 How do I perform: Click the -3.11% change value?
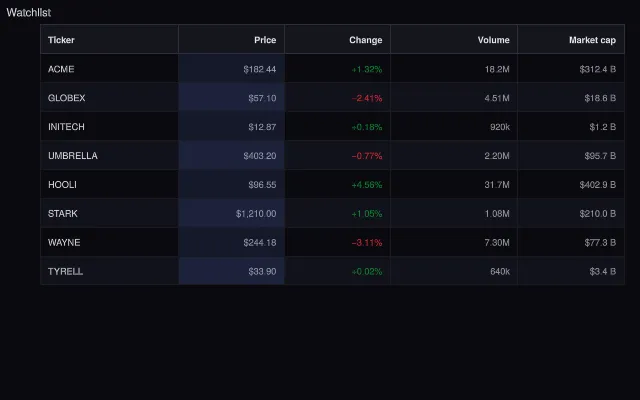tap(367, 243)
